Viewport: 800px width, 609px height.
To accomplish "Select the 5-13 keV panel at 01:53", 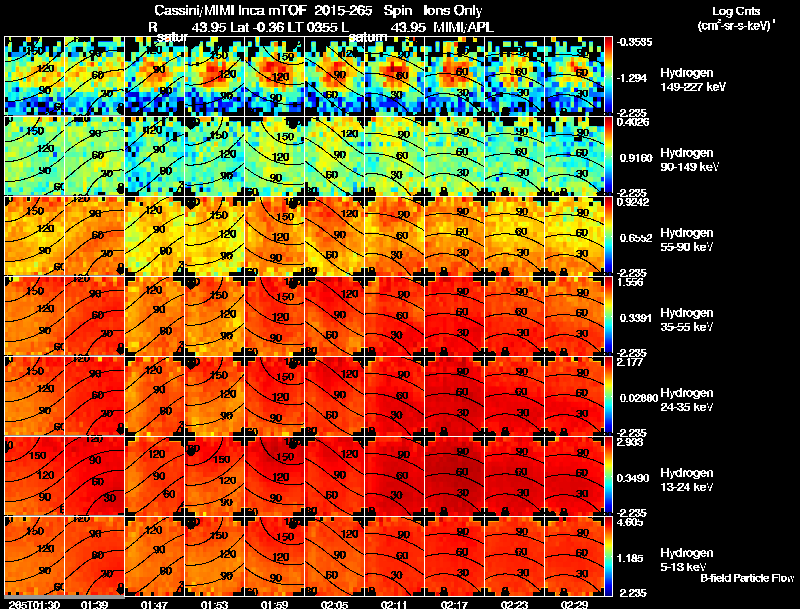I will tap(214, 556).
